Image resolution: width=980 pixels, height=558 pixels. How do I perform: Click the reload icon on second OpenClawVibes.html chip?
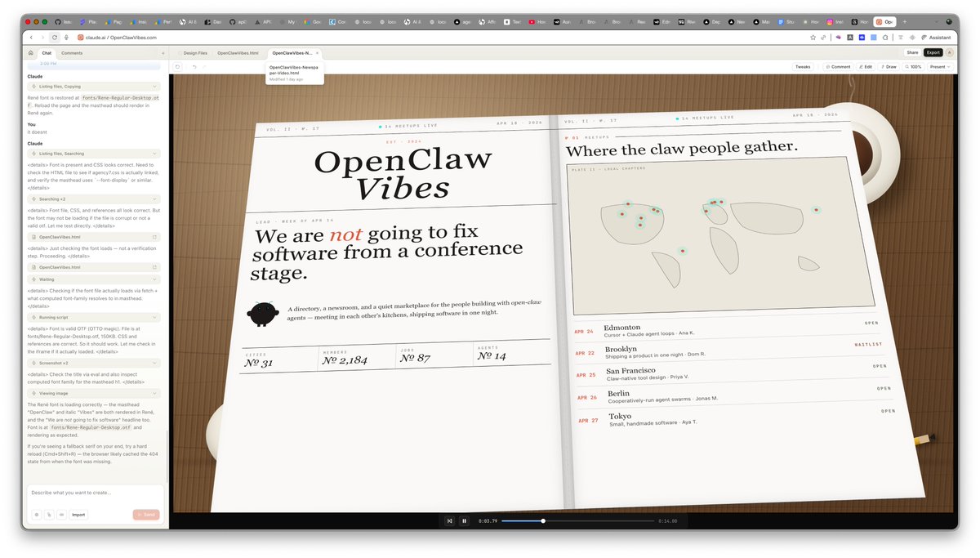(154, 267)
